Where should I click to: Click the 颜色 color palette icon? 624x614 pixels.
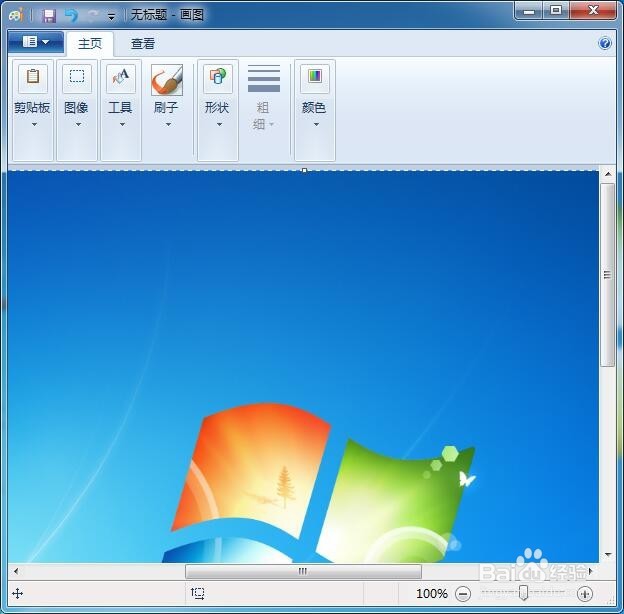(x=315, y=77)
